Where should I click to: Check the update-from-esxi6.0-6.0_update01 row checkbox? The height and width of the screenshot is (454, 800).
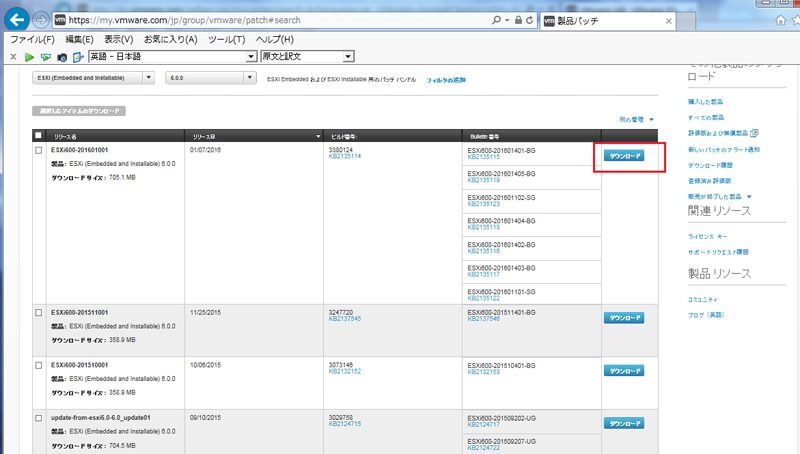(x=38, y=418)
